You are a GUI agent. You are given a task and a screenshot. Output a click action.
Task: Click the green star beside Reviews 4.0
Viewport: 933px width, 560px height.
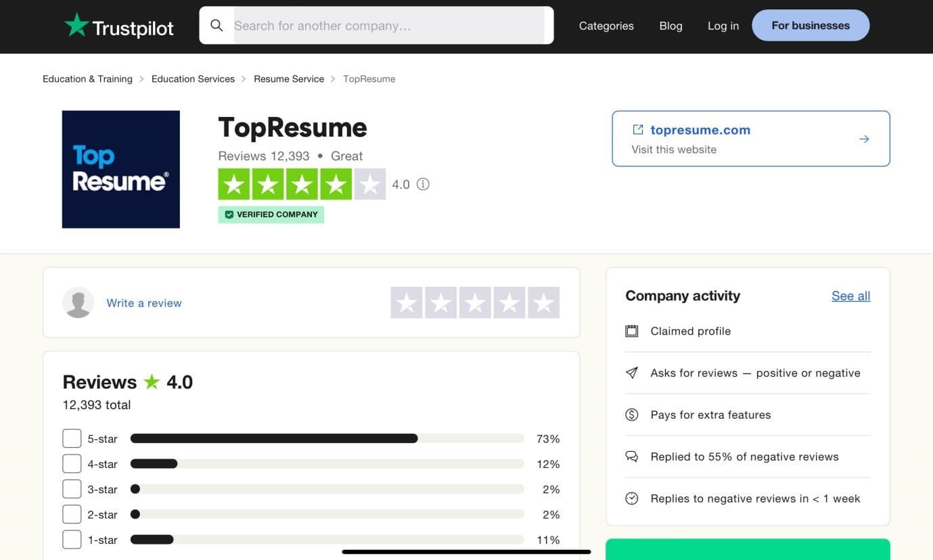point(152,382)
